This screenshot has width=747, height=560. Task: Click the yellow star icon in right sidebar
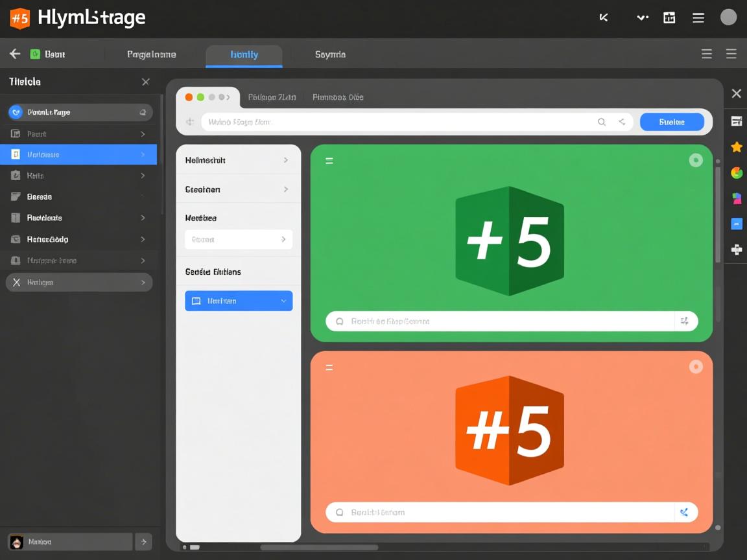click(x=737, y=147)
